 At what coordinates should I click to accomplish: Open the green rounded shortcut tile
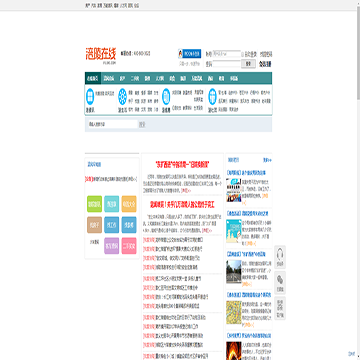tap(94, 204)
